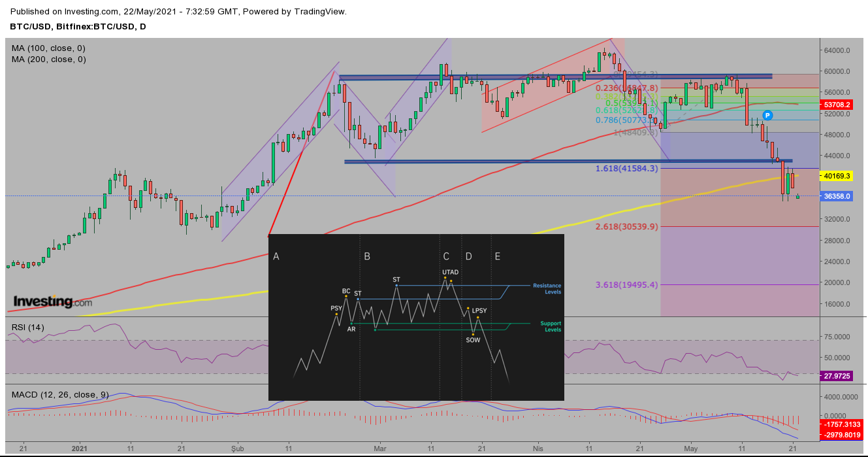Click the BTC/USD, Bitfinex symbol title
868x457 pixels.
tap(78, 26)
